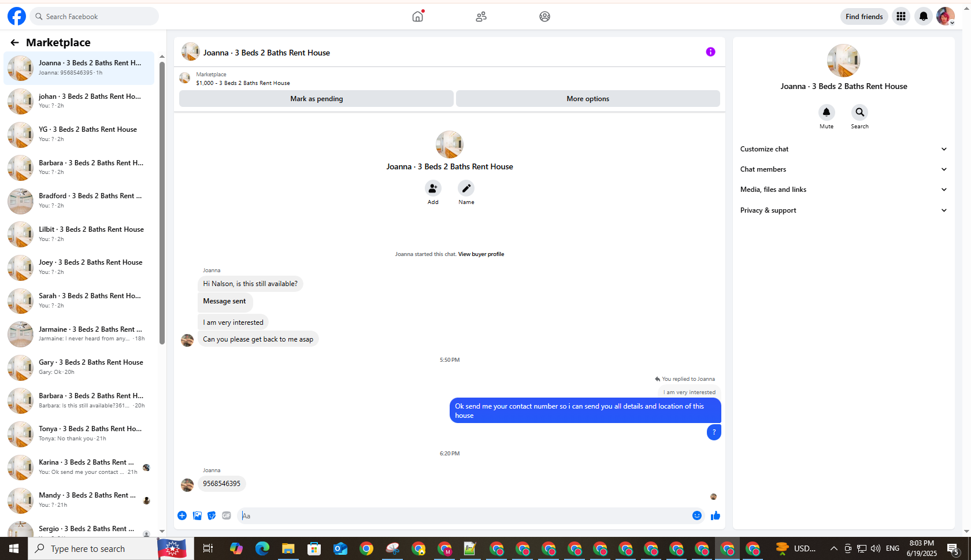Search in conversation using magnifier icon
The height and width of the screenshot is (560, 971).
tap(859, 112)
